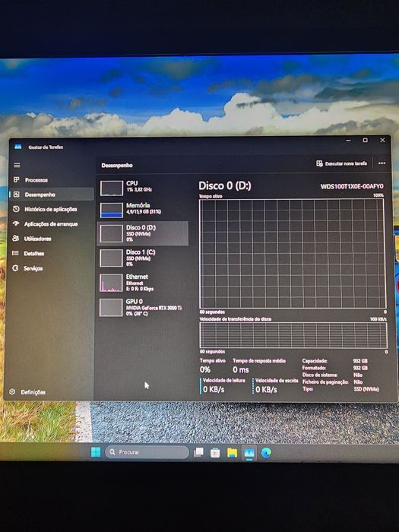Open Microsoft Edge from taskbar
Image resolution: width=399 pixels, height=532 pixels.
coord(266,453)
